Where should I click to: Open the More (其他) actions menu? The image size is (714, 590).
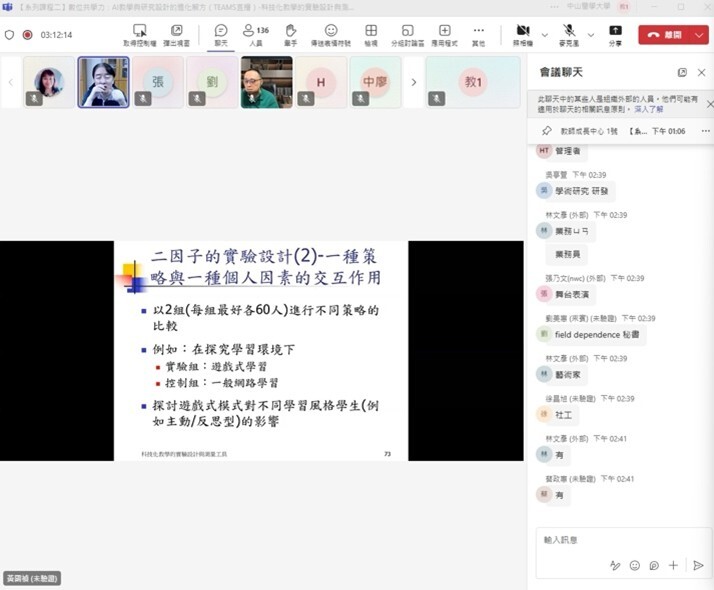479,34
